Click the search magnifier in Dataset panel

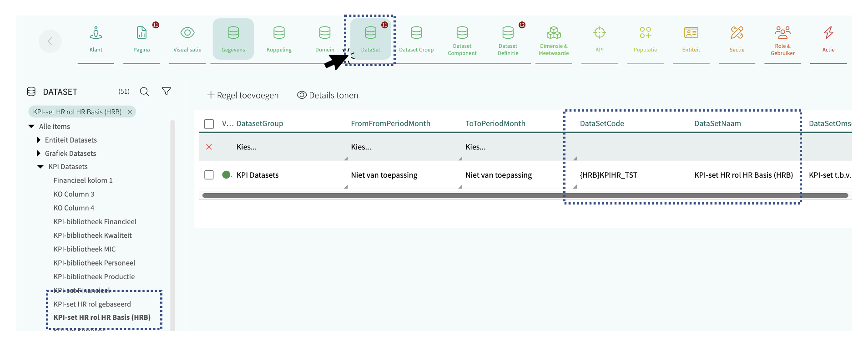point(145,92)
